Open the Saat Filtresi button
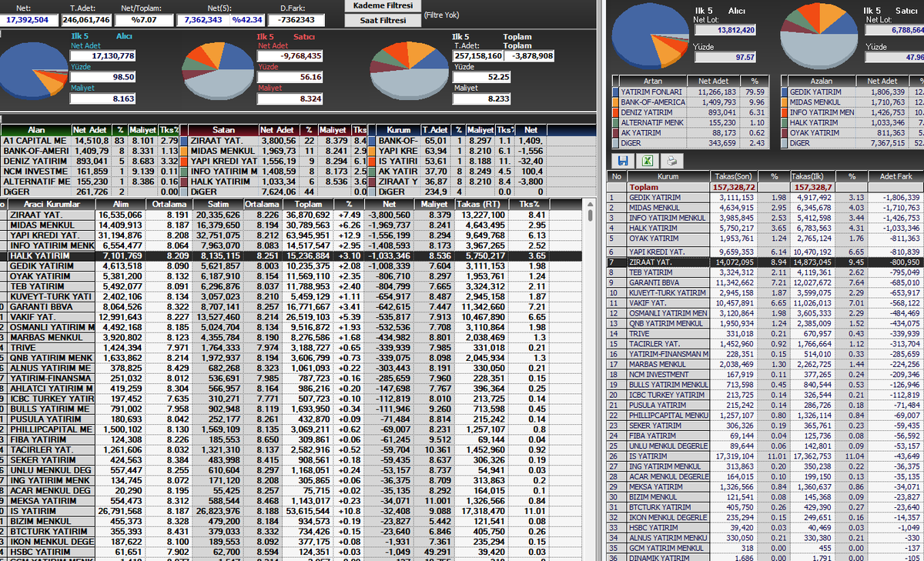 click(x=383, y=21)
